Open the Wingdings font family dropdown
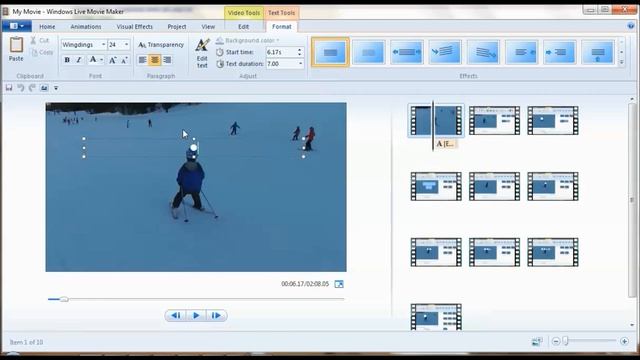This screenshot has height=360, width=640. [x=104, y=44]
